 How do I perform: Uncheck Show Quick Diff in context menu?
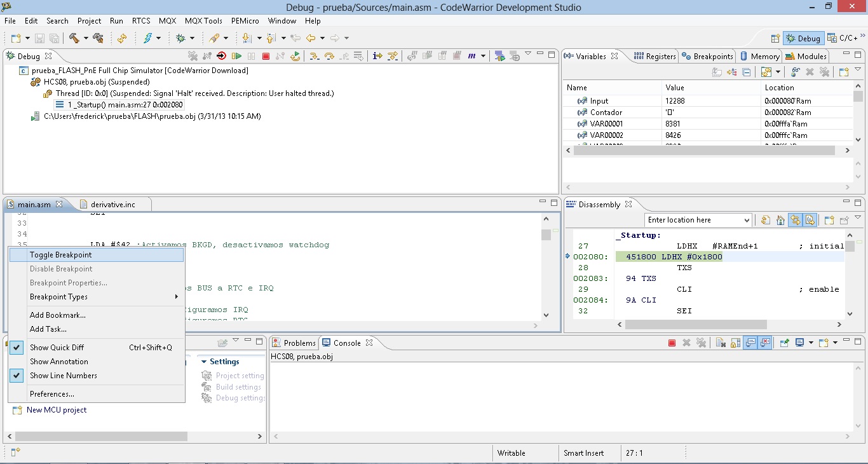click(x=57, y=348)
